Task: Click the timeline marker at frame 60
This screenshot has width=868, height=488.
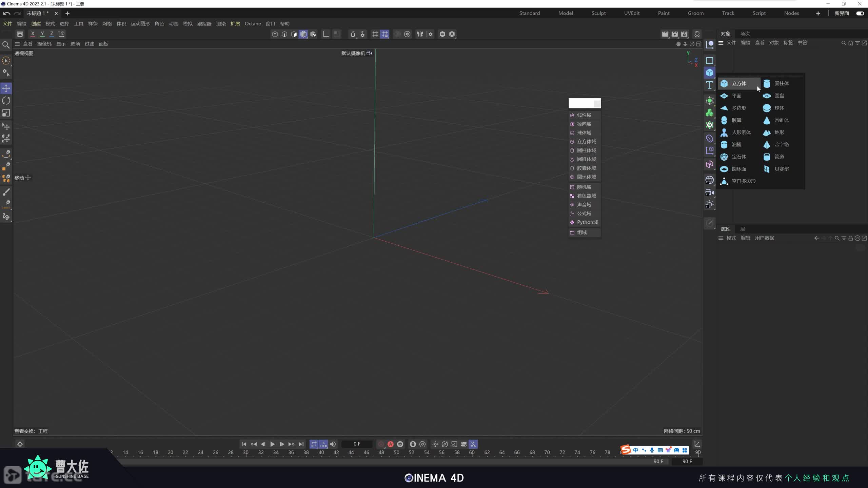Action: pyautogui.click(x=472, y=452)
